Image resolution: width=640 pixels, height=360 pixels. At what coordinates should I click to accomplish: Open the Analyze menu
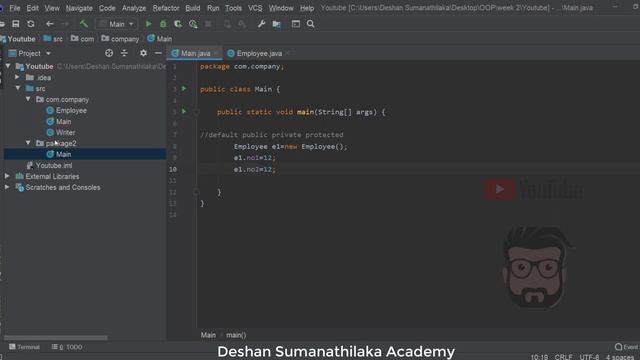pyautogui.click(x=134, y=8)
